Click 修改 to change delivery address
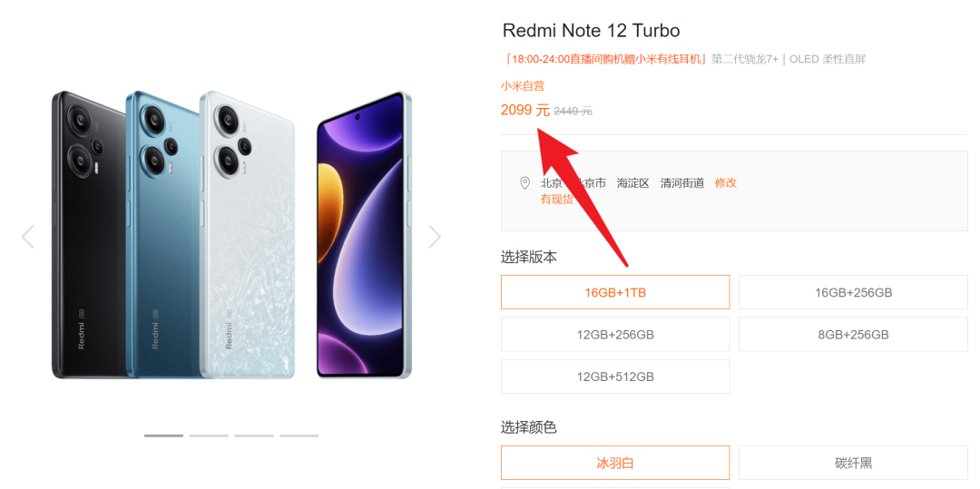Viewport: 980px width, 489px height. 726,183
